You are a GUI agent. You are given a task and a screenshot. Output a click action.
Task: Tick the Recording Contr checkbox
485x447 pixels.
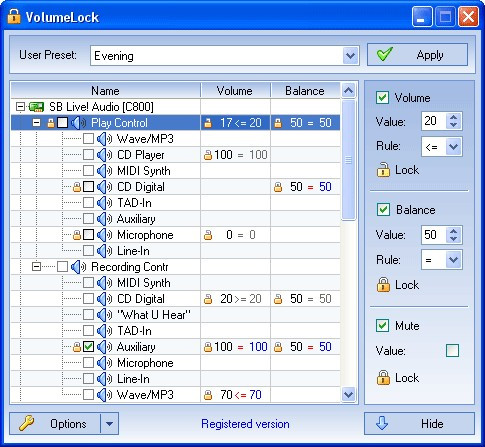pyautogui.click(x=62, y=267)
